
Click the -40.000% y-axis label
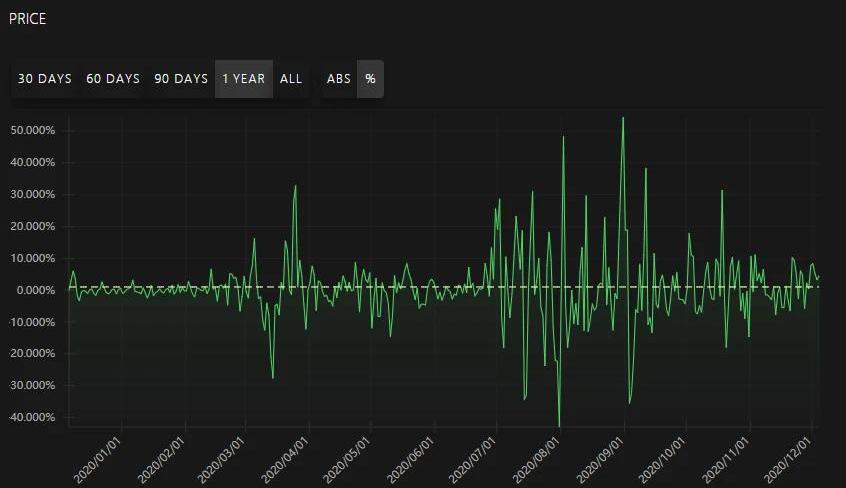point(32,418)
